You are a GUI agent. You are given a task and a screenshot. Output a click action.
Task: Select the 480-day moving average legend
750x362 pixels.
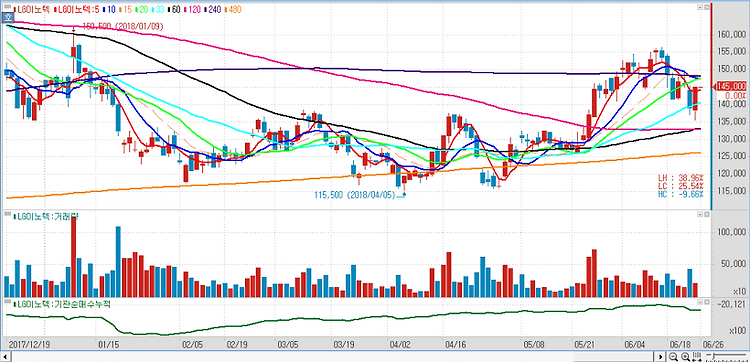click(233, 10)
